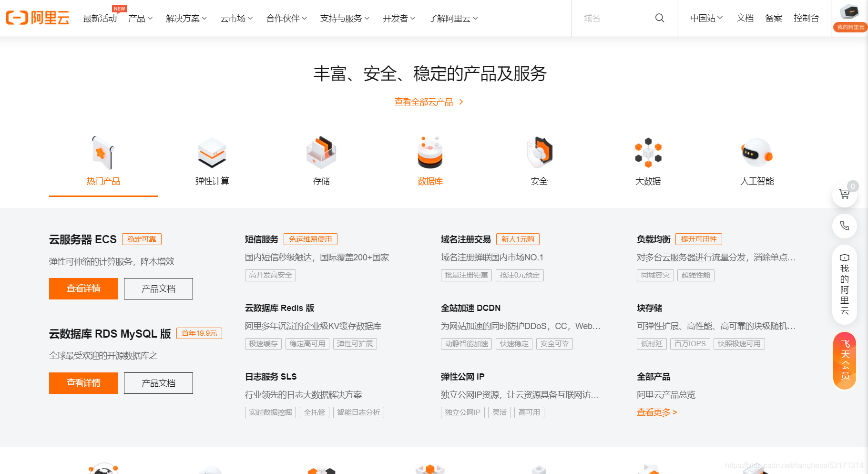Click 查看详情 button for 云服务器 ECS

tap(83, 289)
